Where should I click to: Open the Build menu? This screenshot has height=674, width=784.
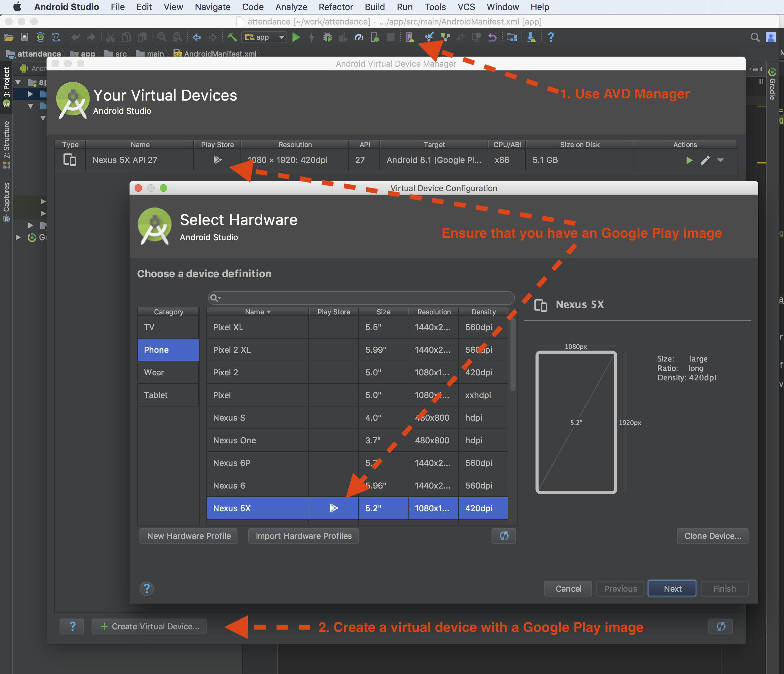[x=375, y=7]
